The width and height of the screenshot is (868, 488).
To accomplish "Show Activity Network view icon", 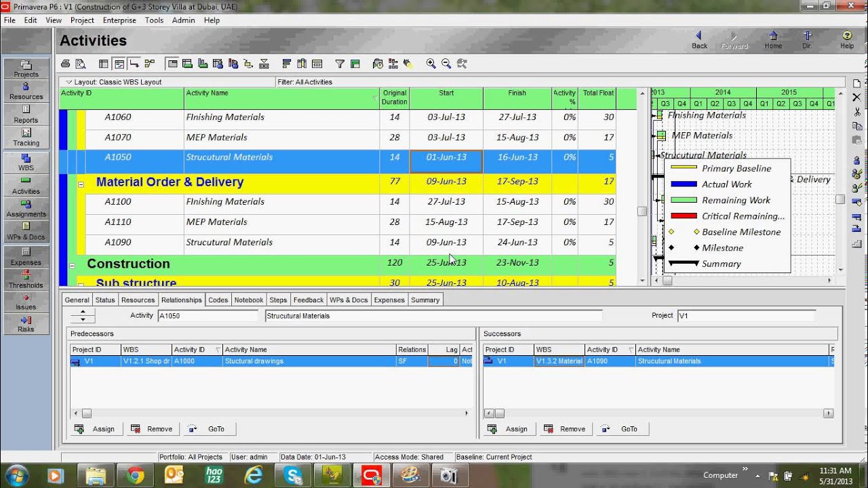I will 149,64.
